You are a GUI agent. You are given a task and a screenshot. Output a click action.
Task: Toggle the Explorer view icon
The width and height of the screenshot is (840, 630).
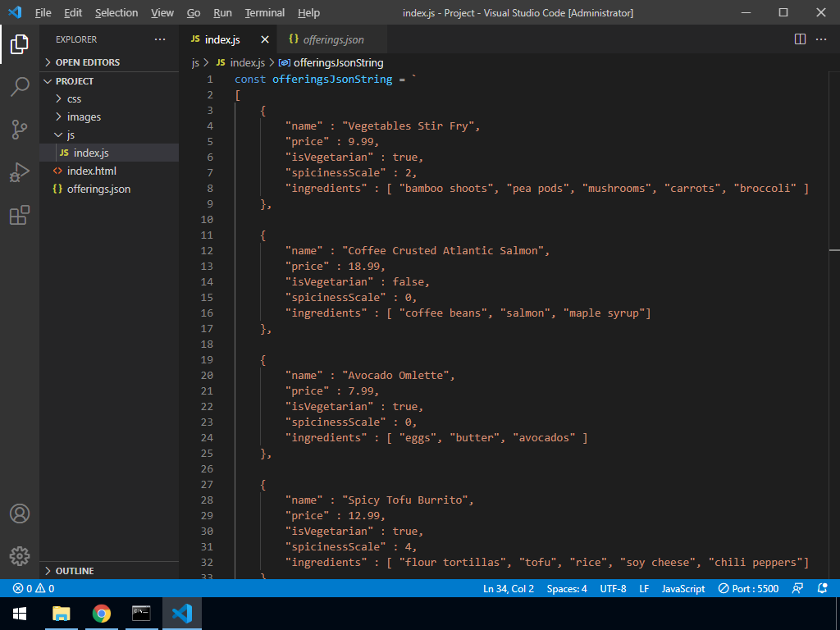click(20, 43)
